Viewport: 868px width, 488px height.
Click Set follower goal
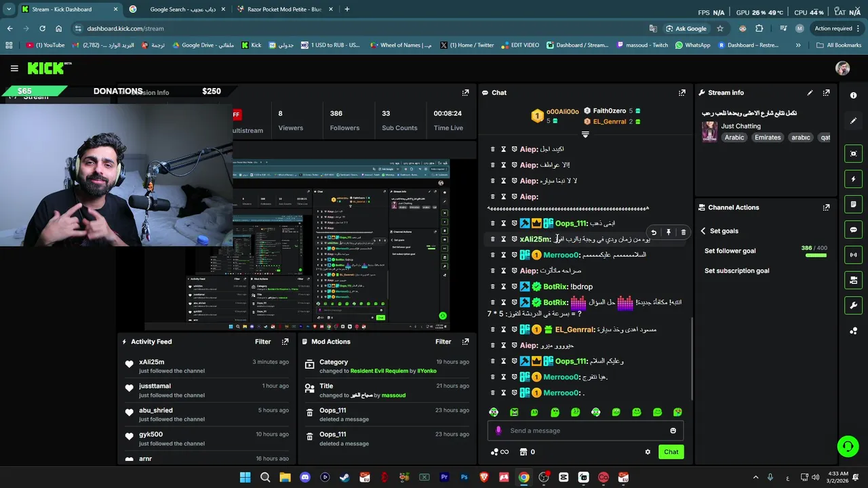(730, 251)
